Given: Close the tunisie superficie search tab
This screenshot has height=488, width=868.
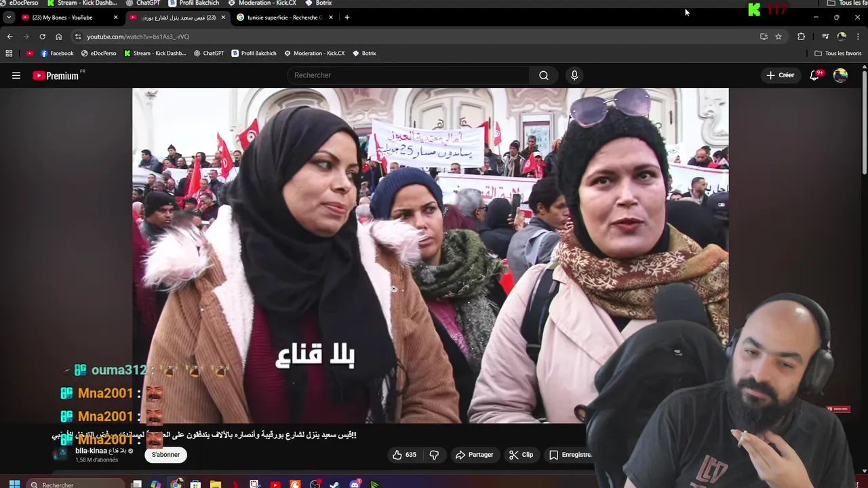Looking at the screenshot, I should 331,18.
